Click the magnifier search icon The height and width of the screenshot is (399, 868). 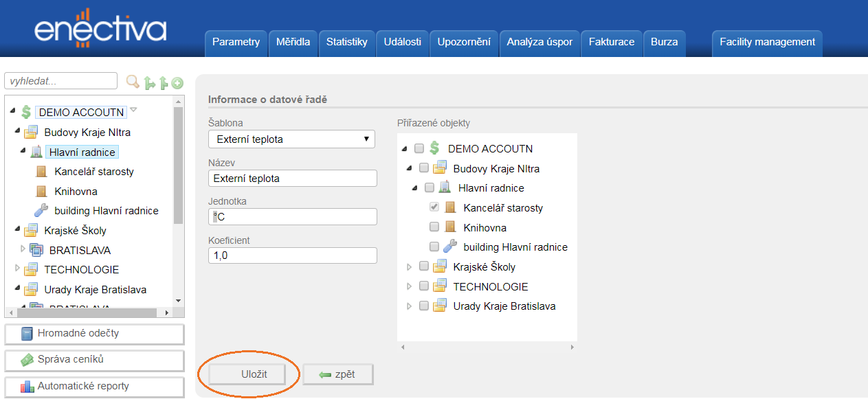(x=133, y=82)
